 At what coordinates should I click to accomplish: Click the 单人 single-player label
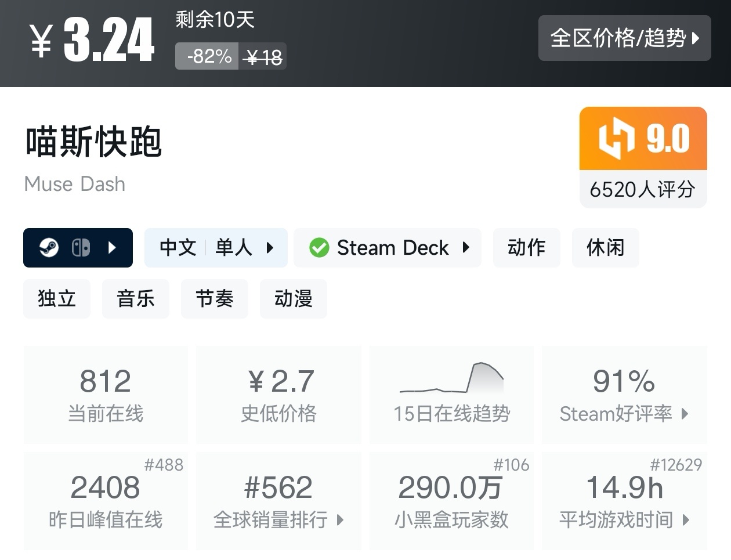[234, 248]
